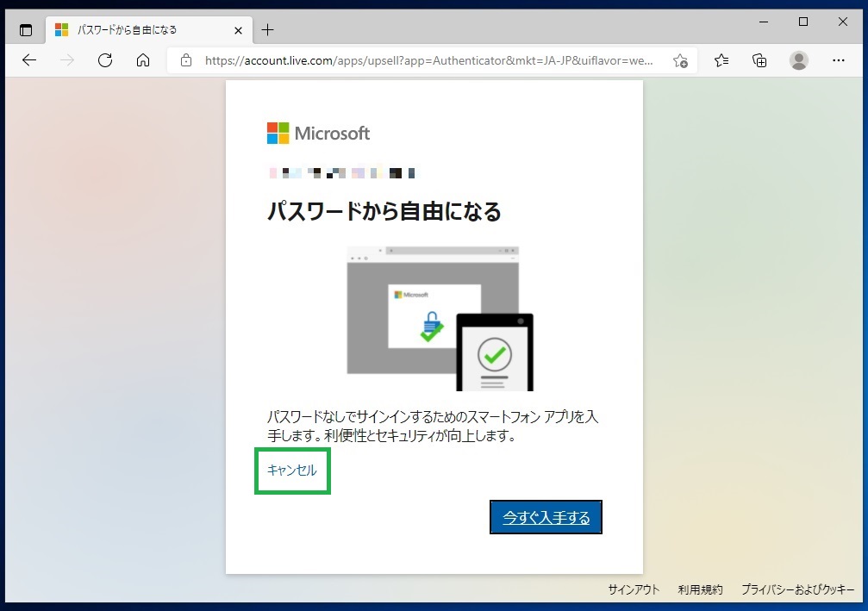View site information via lock icon
The image size is (868, 611).
pos(186,60)
